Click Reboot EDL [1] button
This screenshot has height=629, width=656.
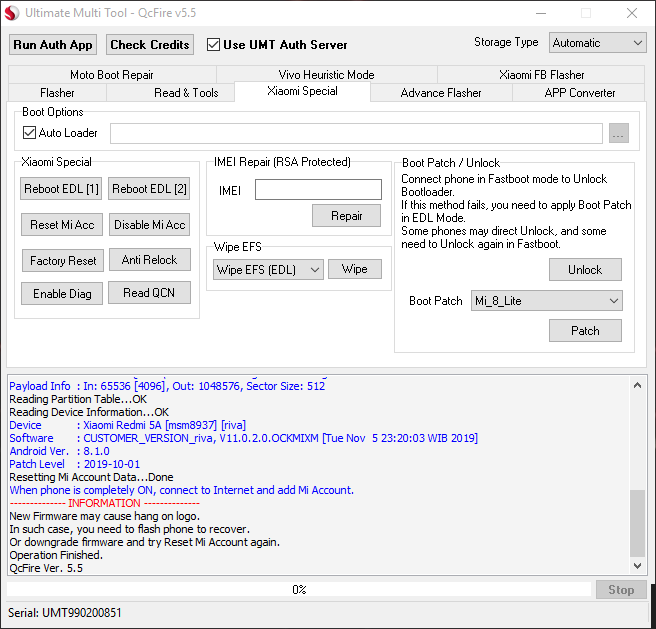coord(61,189)
